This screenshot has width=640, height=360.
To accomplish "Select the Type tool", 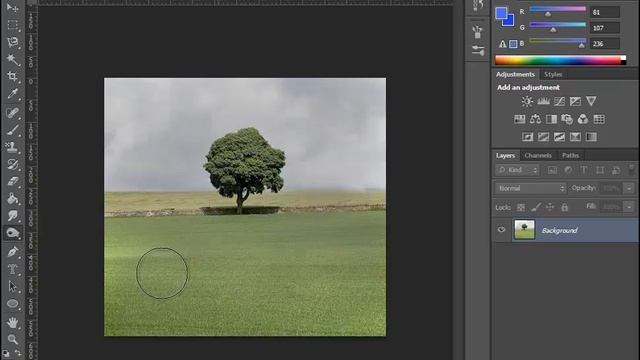I will [x=12, y=269].
